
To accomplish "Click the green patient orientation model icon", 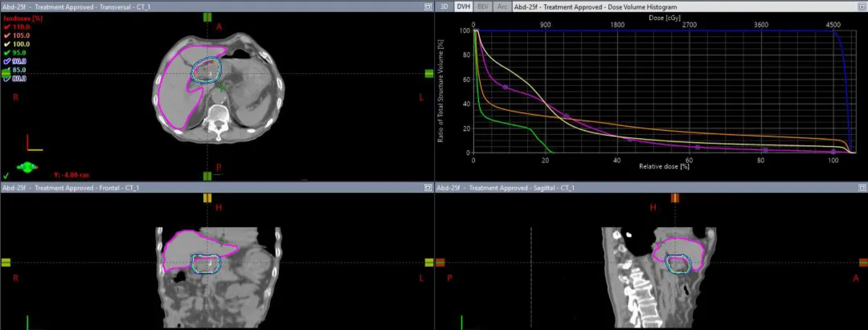I will click(x=27, y=166).
